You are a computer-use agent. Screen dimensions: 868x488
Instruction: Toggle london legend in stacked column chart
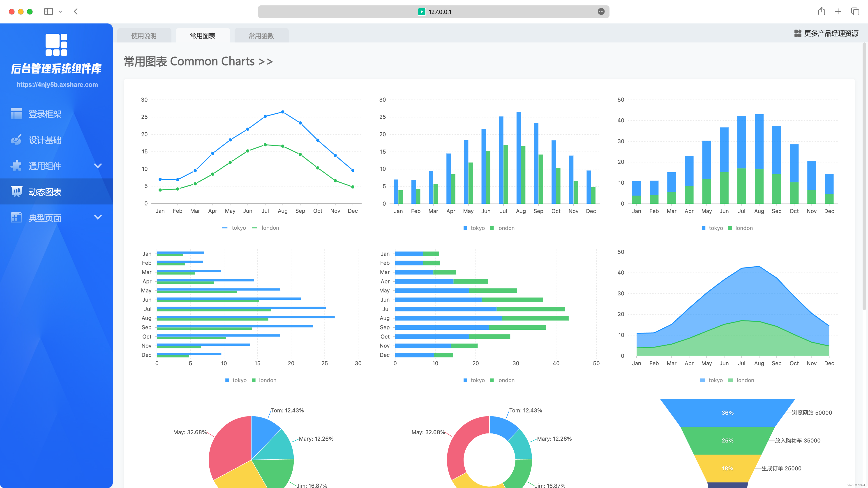pos(740,228)
